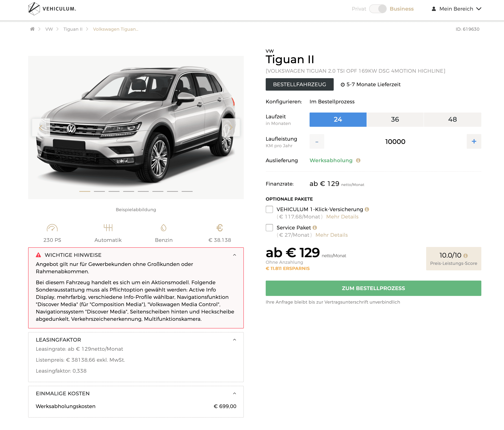Click the Leasingrate ab € 129 text
This screenshot has width=504, height=430.
pos(79,349)
